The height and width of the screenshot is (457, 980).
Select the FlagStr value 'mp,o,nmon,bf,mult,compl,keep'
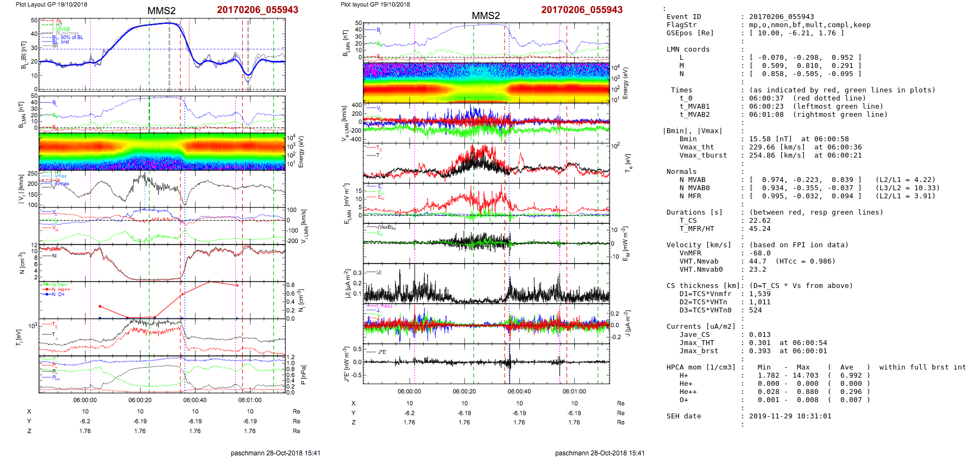pos(809,25)
